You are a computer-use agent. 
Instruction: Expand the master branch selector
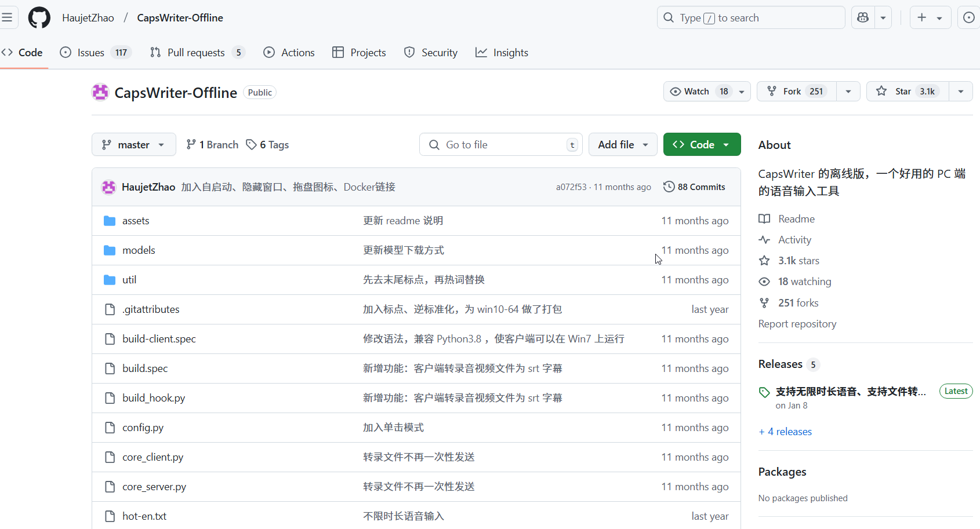click(133, 144)
